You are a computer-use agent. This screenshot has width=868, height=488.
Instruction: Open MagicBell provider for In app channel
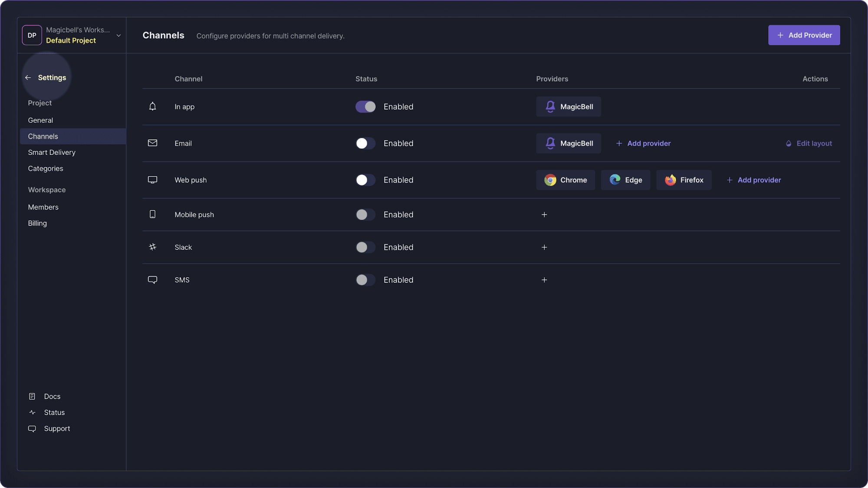click(569, 107)
